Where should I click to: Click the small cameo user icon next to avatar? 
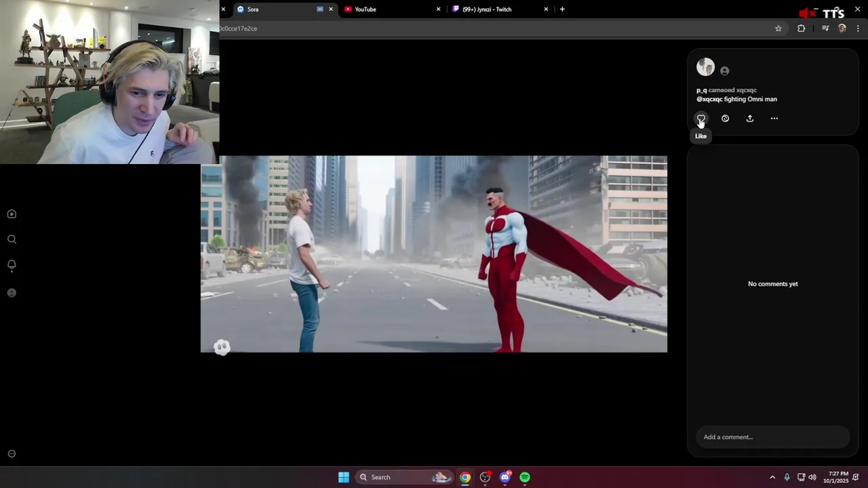pos(725,70)
